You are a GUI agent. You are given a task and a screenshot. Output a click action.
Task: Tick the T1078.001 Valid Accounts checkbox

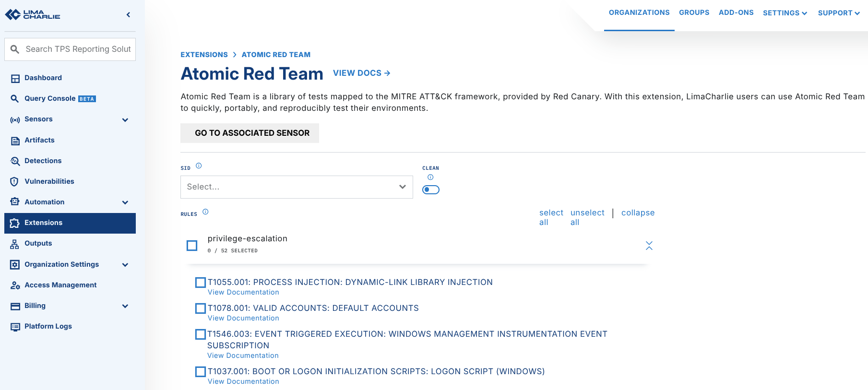[201, 308]
